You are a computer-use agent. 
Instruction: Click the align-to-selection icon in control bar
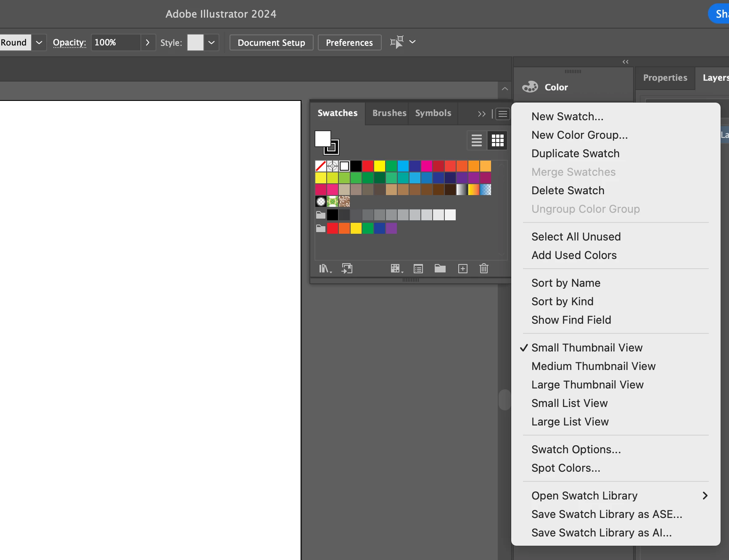(396, 42)
